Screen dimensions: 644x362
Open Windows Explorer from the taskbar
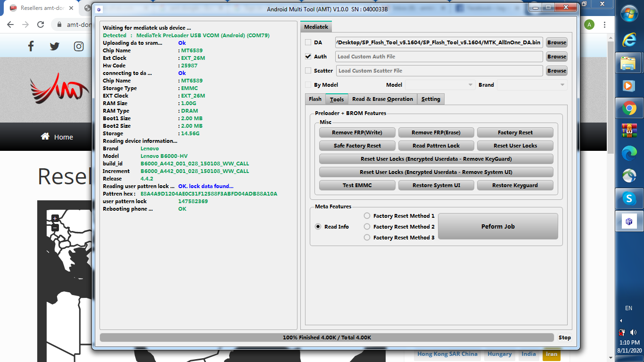click(629, 63)
